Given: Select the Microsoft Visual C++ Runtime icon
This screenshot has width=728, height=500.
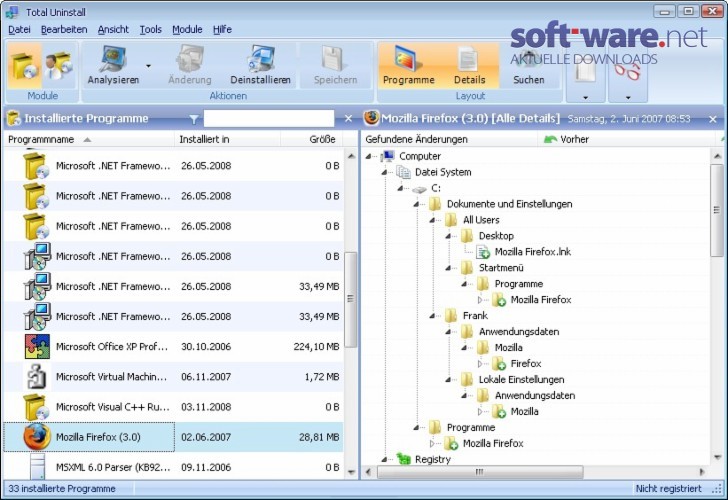Looking at the screenshot, I should point(36,407).
